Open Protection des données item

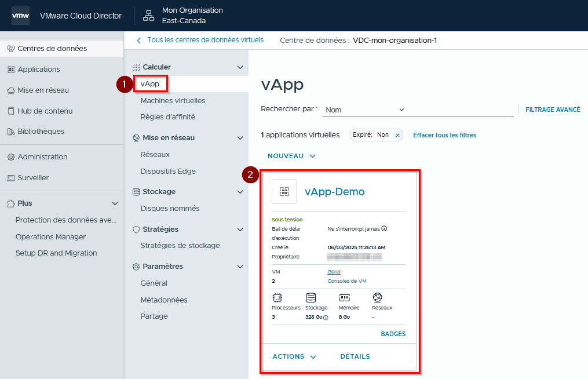(x=65, y=220)
